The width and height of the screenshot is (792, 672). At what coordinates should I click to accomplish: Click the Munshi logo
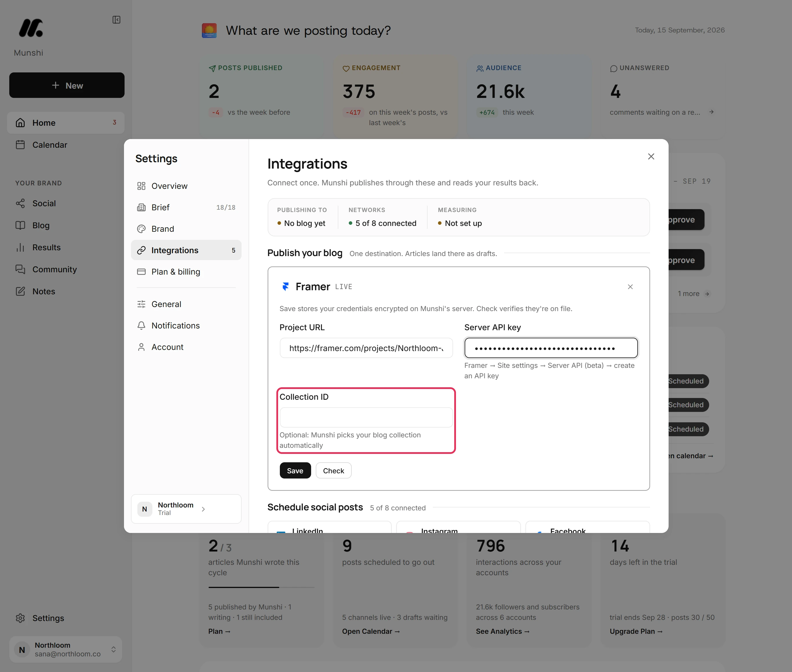point(31,28)
